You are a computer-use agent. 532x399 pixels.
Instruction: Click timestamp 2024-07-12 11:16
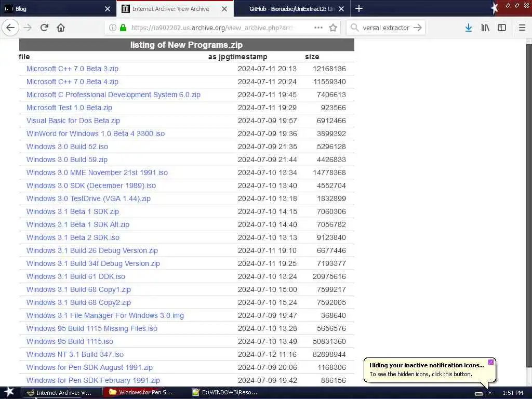(267, 354)
